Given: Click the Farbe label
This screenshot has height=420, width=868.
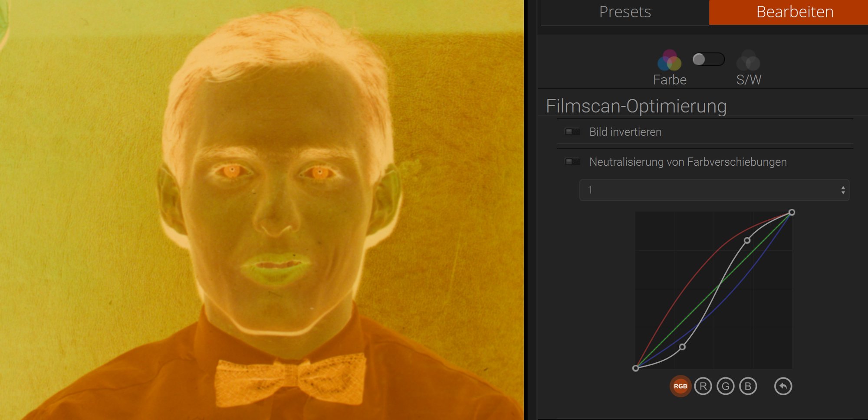Looking at the screenshot, I should click(x=670, y=80).
